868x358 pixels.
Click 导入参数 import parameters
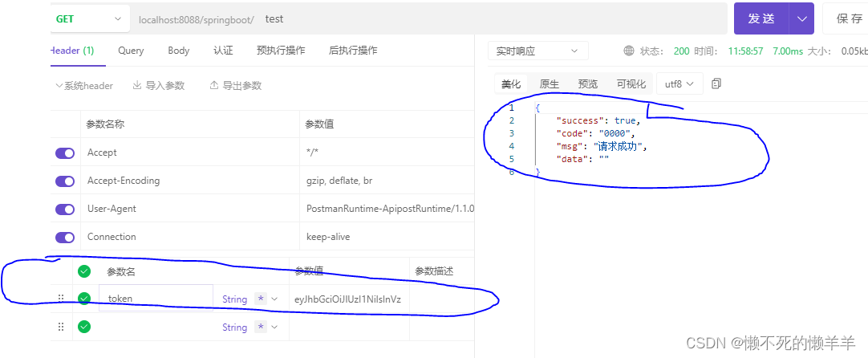click(159, 86)
